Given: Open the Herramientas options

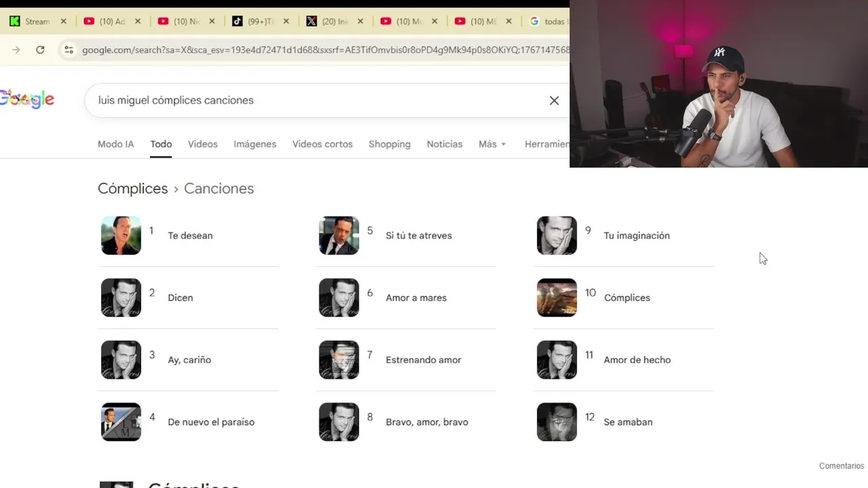Looking at the screenshot, I should point(547,144).
